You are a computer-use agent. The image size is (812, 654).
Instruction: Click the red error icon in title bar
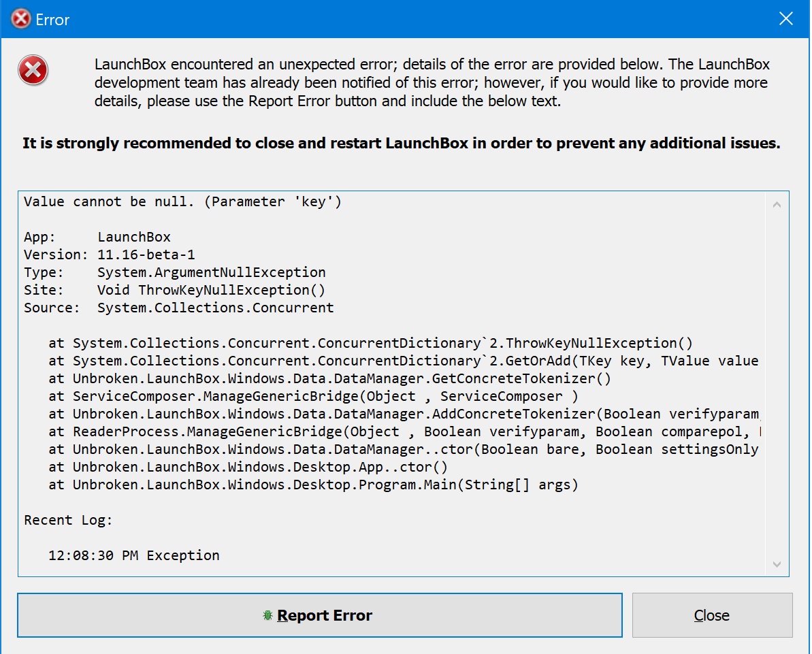click(20, 19)
